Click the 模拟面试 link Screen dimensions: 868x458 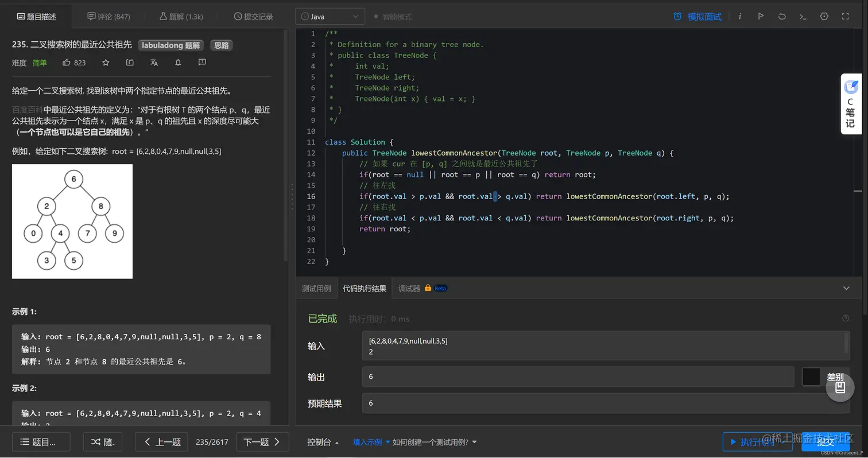(x=704, y=16)
